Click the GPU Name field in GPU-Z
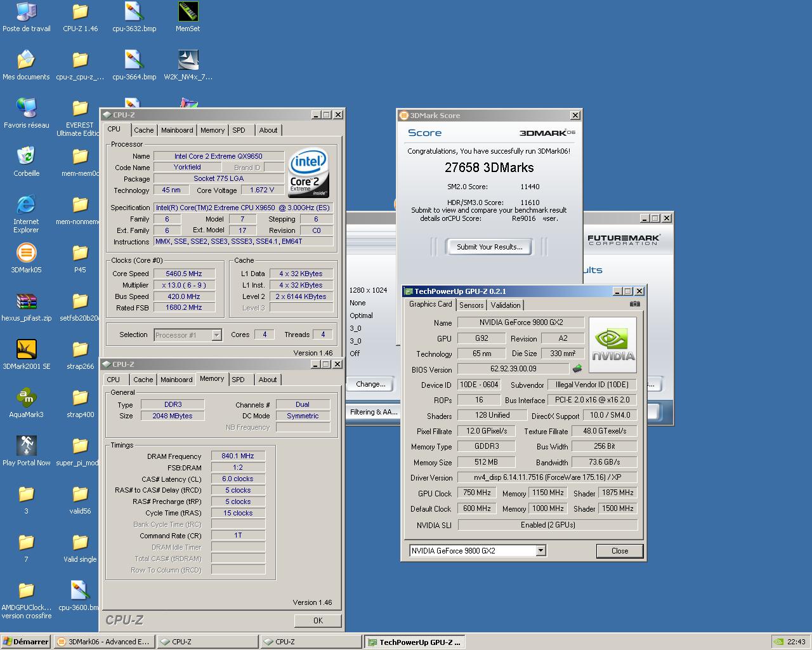The width and height of the screenshot is (812, 650). click(x=521, y=322)
